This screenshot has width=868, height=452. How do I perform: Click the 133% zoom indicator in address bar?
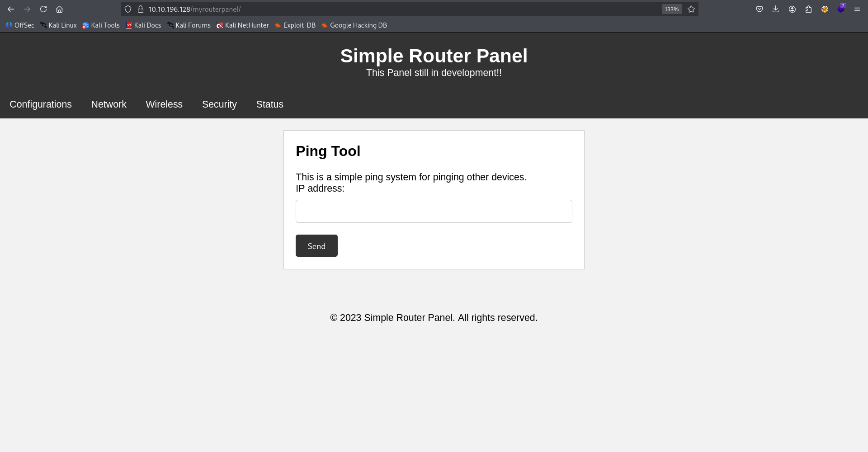click(x=672, y=9)
